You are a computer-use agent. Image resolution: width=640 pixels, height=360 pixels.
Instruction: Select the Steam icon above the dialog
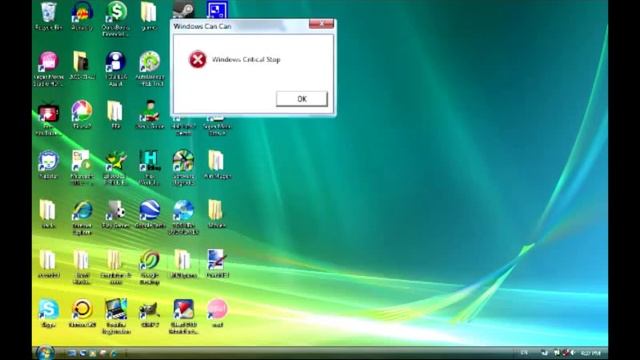click(x=183, y=10)
